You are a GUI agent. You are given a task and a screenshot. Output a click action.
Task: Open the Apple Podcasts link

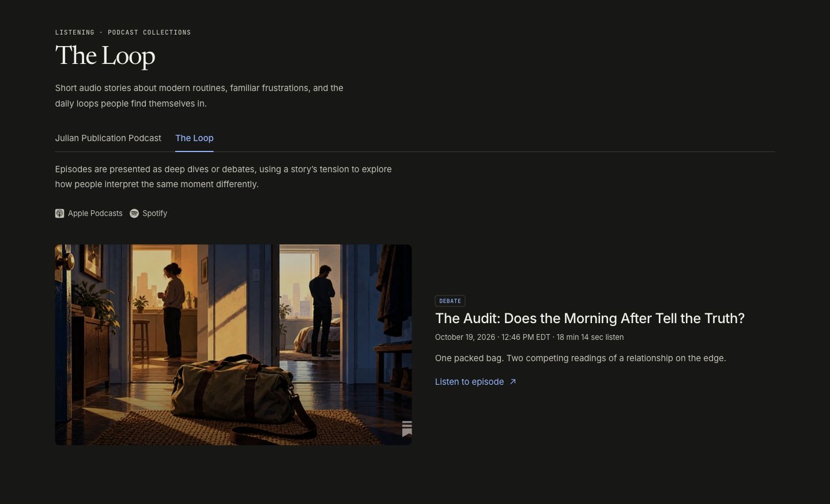89,214
